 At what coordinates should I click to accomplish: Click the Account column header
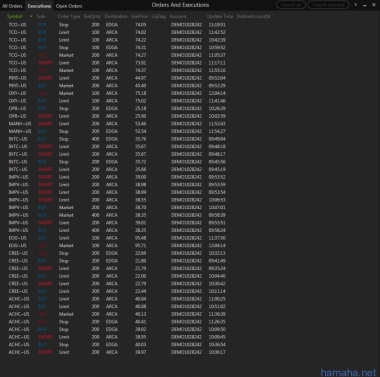pyautogui.click(x=178, y=16)
